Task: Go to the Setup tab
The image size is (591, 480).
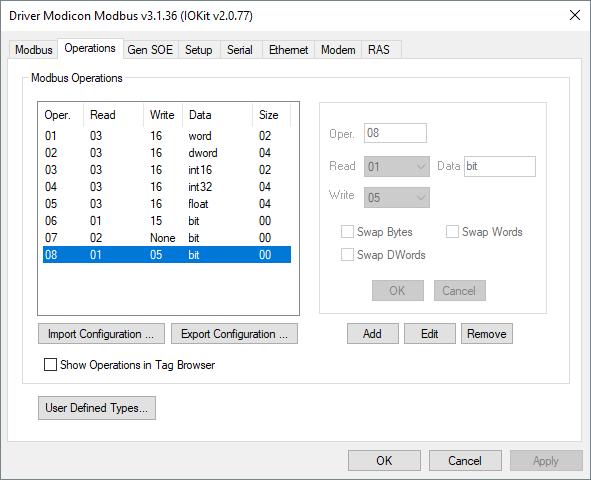Action: pos(199,50)
